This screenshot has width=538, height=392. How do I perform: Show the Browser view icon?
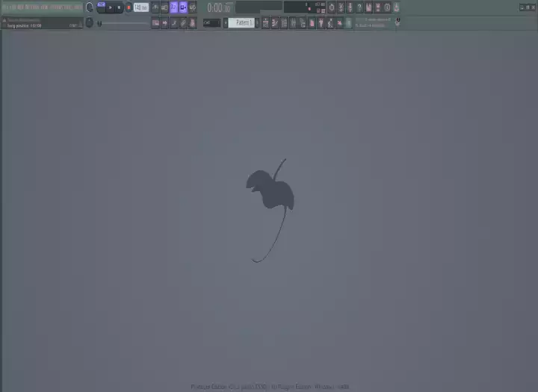tap(303, 23)
